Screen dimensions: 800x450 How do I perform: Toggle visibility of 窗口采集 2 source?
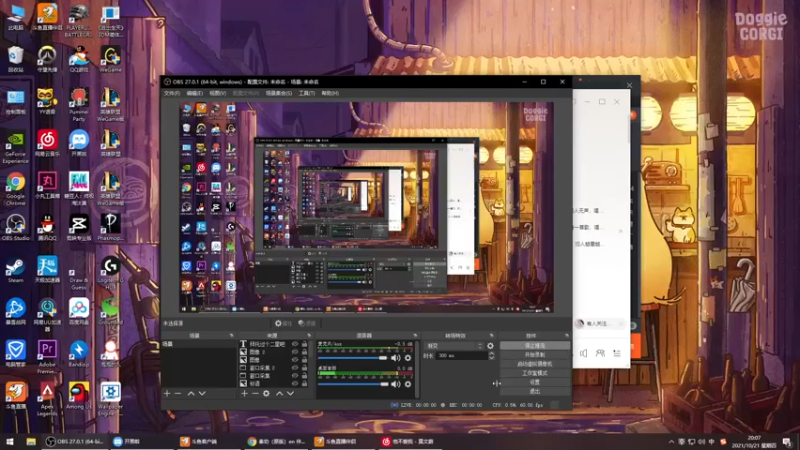[295, 367]
